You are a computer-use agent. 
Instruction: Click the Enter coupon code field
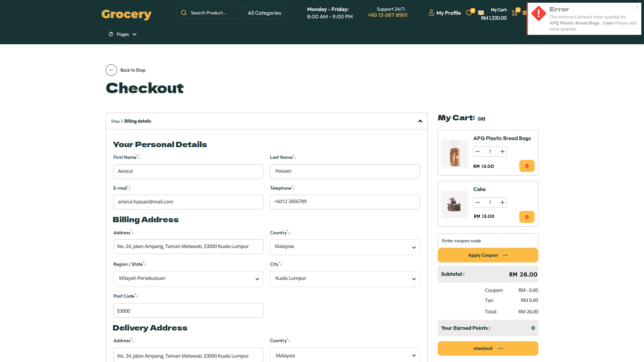(488, 241)
